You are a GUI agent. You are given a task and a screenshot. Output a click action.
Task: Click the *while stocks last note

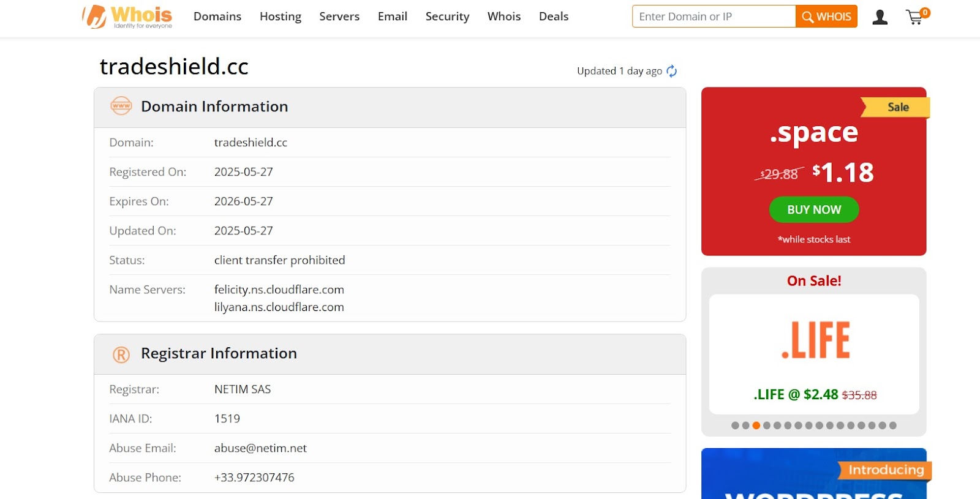click(814, 239)
